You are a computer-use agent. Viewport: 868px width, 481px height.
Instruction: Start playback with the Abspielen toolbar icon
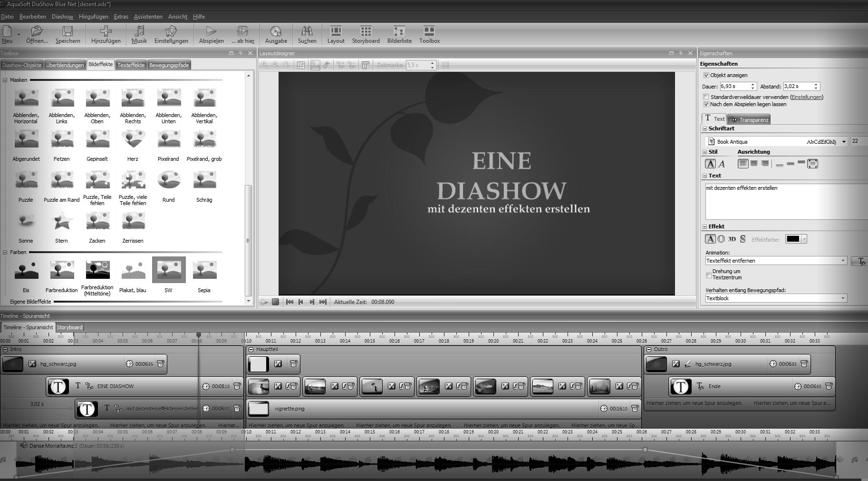coord(211,31)
